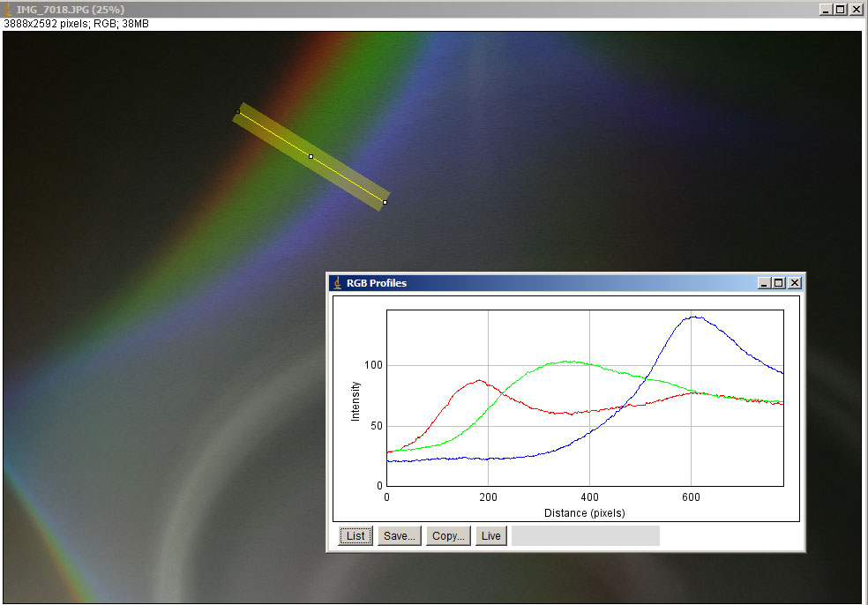Click the peak of the blue profile curve
Screen dimensions: 868x605
pyautogui.click(x=694, y=317)
